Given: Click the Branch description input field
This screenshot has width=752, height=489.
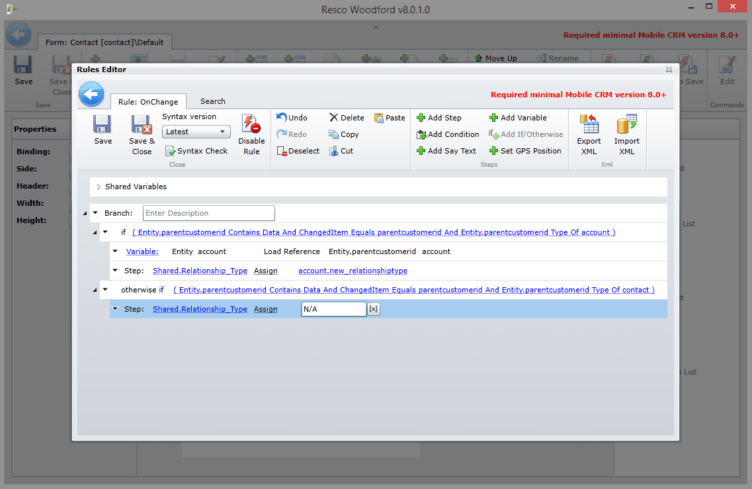Looking at the screenshot, I should [x=208, y=213].
